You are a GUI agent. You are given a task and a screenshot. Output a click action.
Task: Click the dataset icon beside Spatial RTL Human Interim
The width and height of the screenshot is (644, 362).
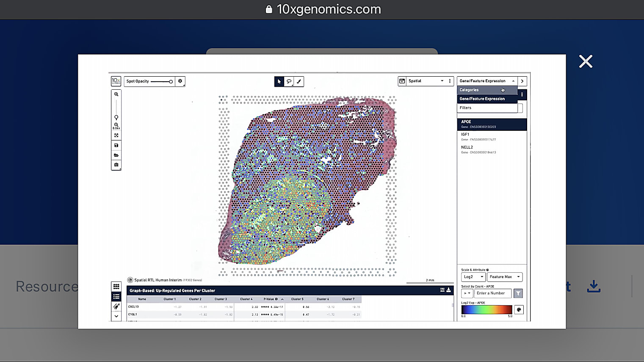pyautogui.click(x=130, y=280)
